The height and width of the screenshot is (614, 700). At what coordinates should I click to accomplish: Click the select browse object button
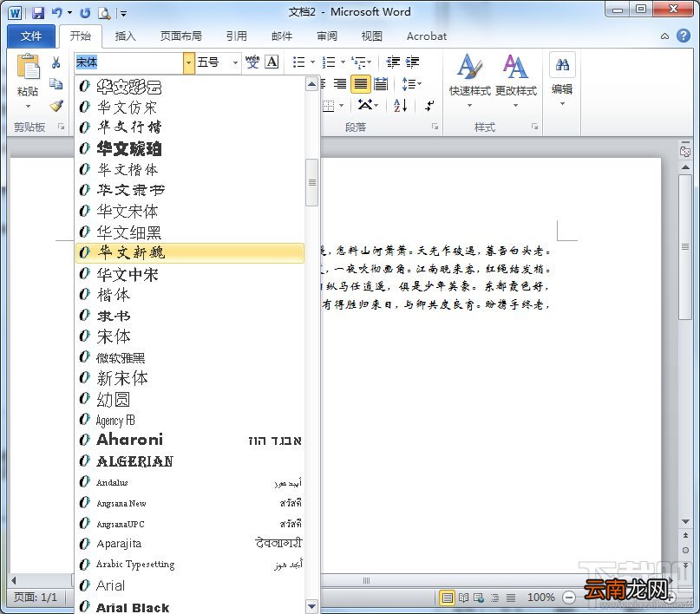point(685,550)
